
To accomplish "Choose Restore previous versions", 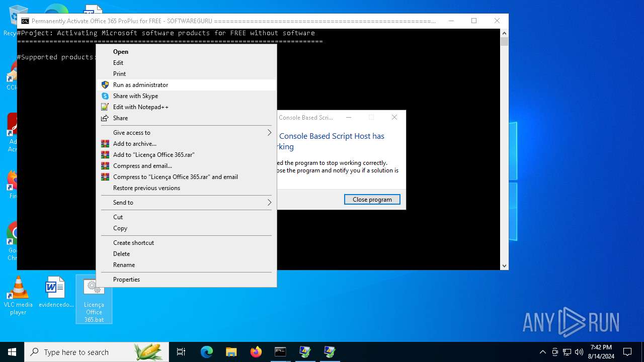I will pos(186,188).
